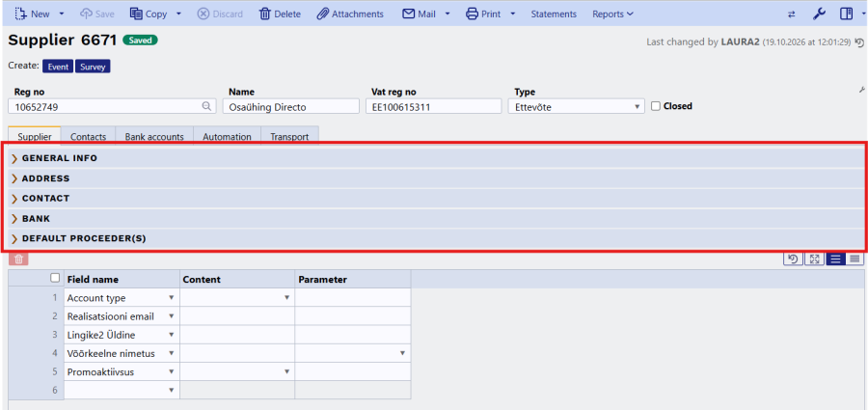This screenshot has width=868, height=410.
Task: Click the red trash icon above the table
Action: [x=18, y=260]
